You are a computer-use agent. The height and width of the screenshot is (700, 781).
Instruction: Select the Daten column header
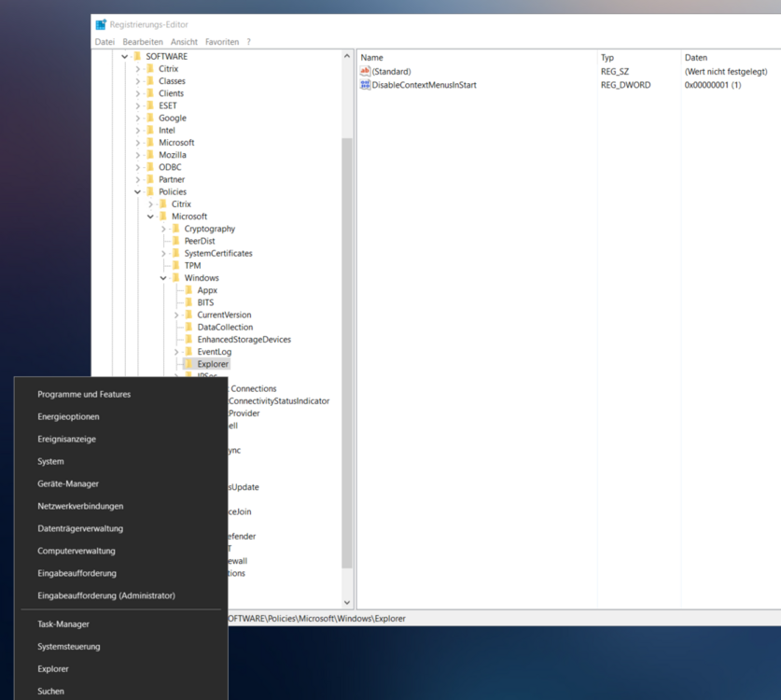[x=709, y=57]
